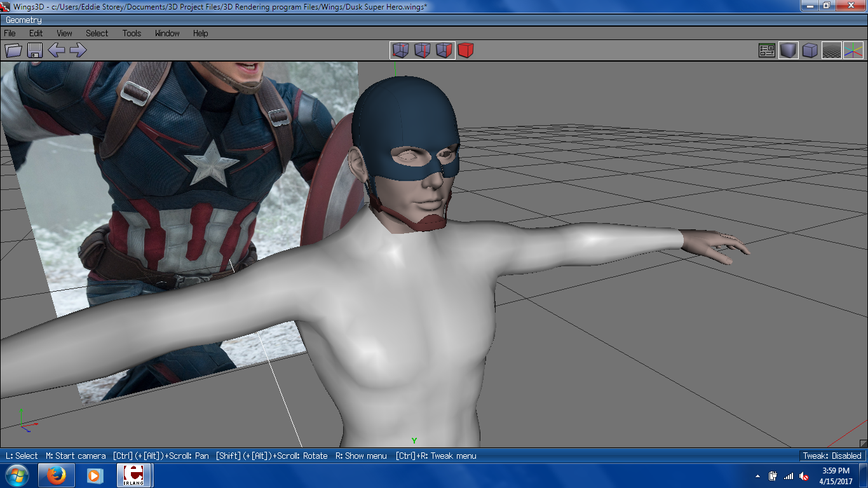Click the Open file folder icon
This screenshot has height=488, width=868.
click(13, 50)
